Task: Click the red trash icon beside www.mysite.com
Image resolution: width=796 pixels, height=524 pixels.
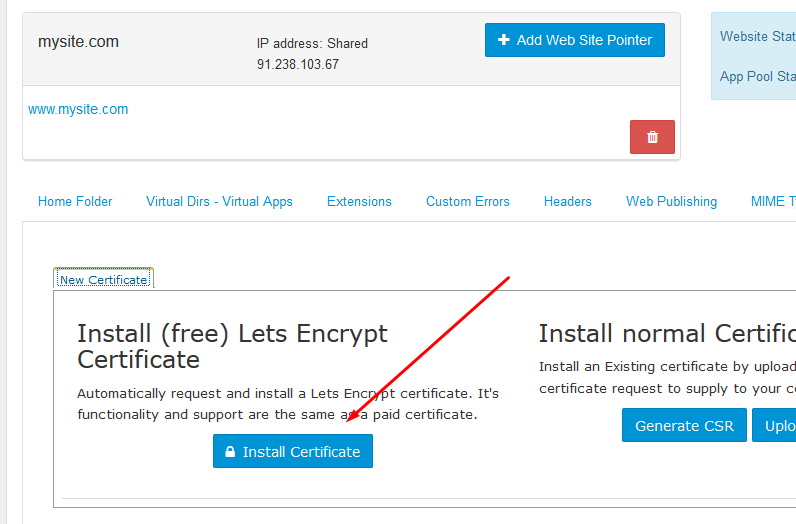Action: pos(652,137)
